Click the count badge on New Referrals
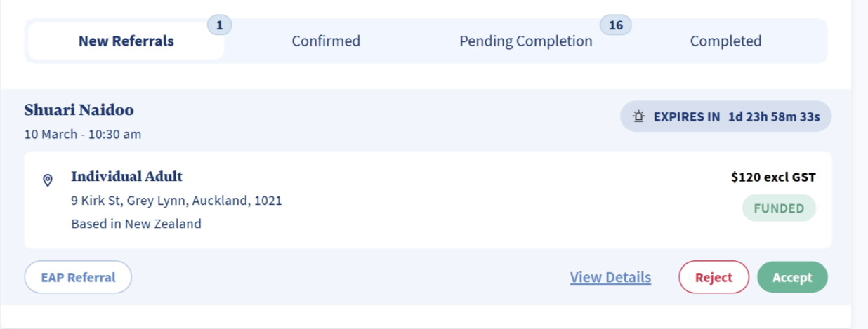Viewport: 868px width, 329px height. [219, 26]
